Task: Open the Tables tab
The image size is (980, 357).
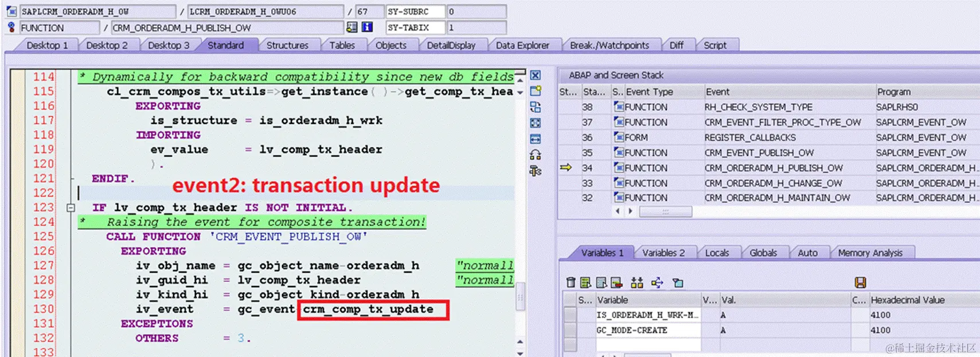Action: click(x=342, y=45)
